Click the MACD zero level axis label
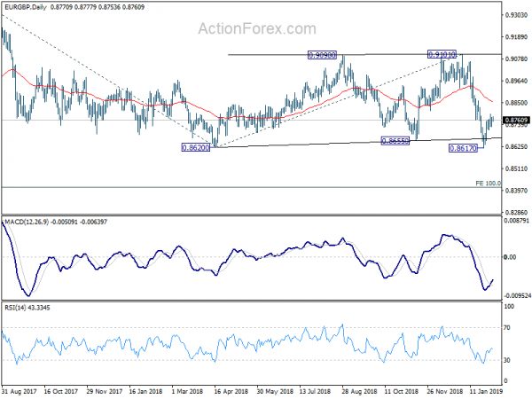 pyautogui.click(x=510, y=257)
